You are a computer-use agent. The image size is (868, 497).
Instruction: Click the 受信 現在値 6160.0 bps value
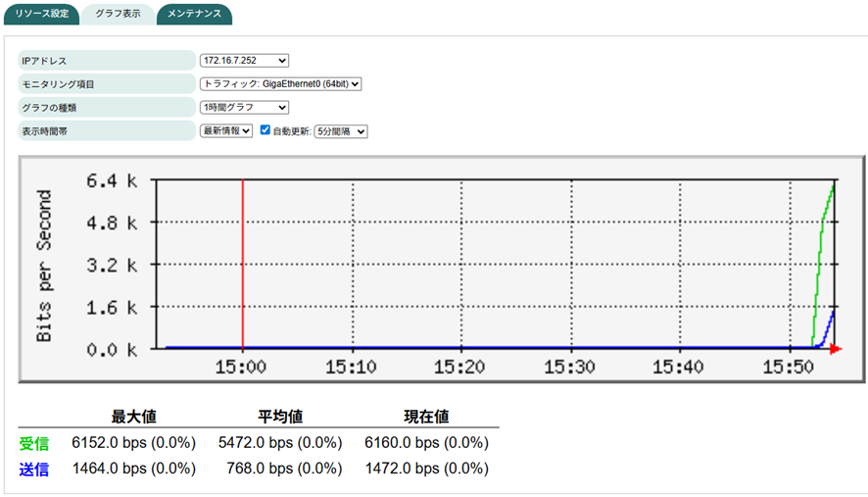click(x=426, y=443)
